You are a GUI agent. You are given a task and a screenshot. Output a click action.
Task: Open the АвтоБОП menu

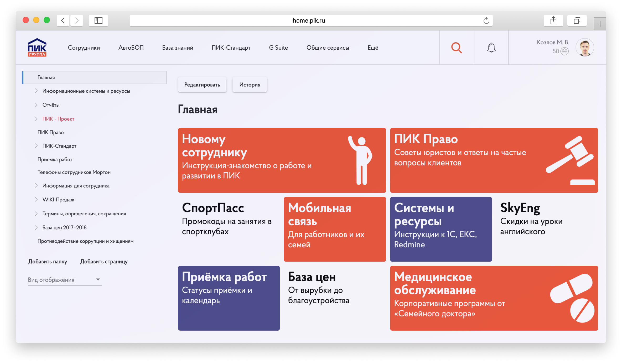131,48
